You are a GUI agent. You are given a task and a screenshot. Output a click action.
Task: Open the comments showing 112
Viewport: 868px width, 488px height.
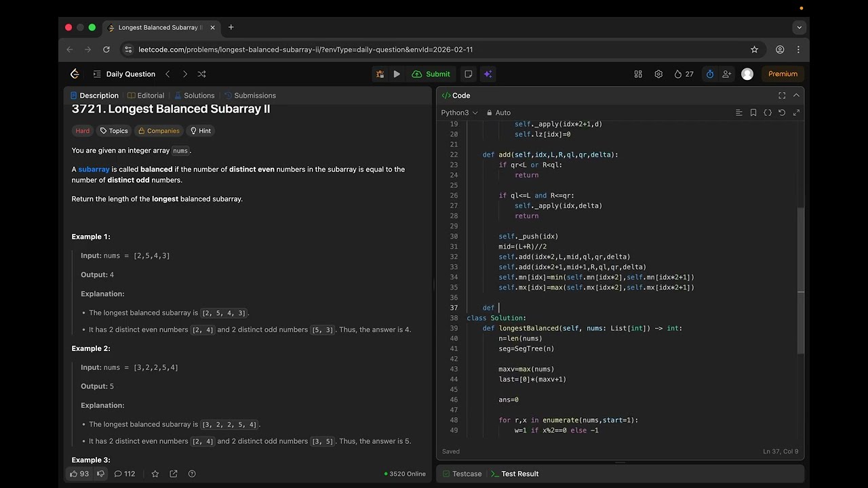tap(125, 474)
